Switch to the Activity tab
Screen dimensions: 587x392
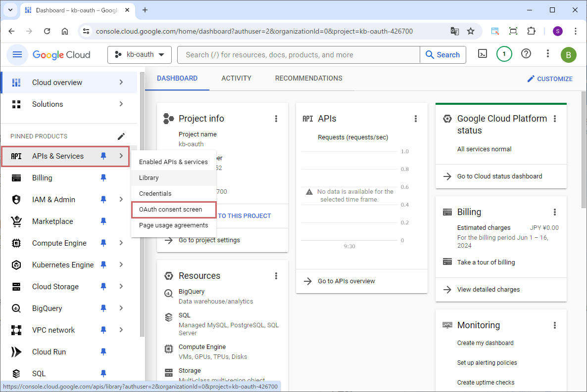pyautogui.click(x=236, y=79)
